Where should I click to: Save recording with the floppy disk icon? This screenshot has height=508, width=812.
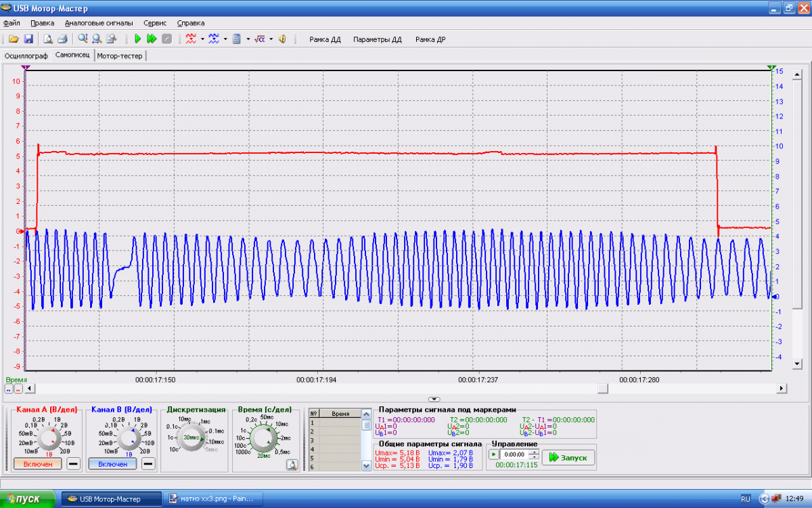point(28,39)
